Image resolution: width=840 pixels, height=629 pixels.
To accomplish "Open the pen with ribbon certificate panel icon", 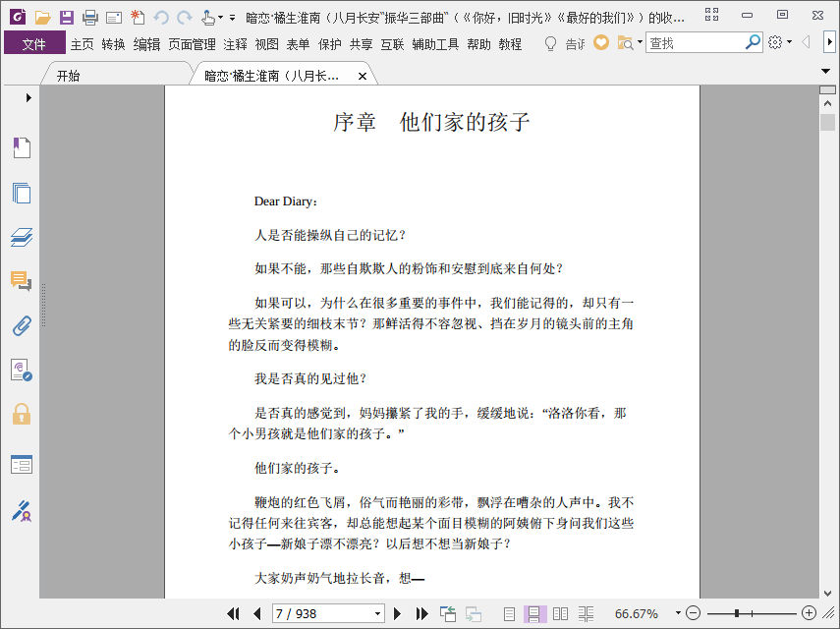I will 22,511.
